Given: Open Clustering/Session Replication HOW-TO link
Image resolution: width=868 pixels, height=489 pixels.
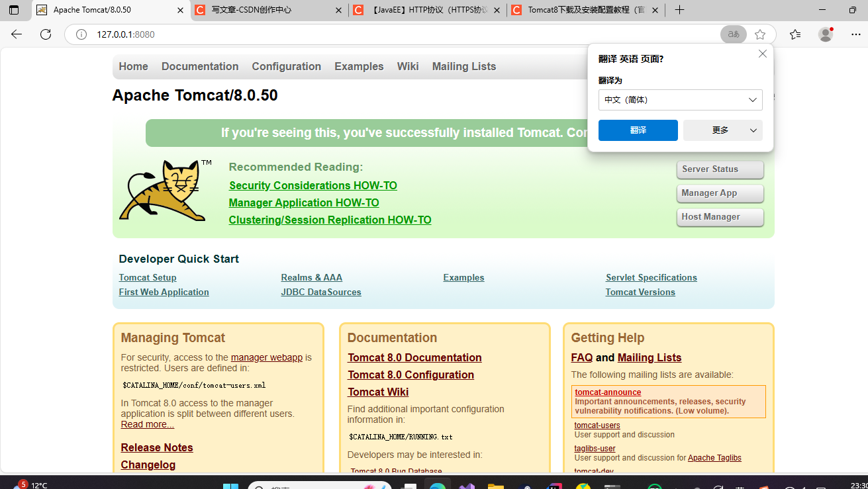Looking at the screenshot, I should click(x=330, y=220).
